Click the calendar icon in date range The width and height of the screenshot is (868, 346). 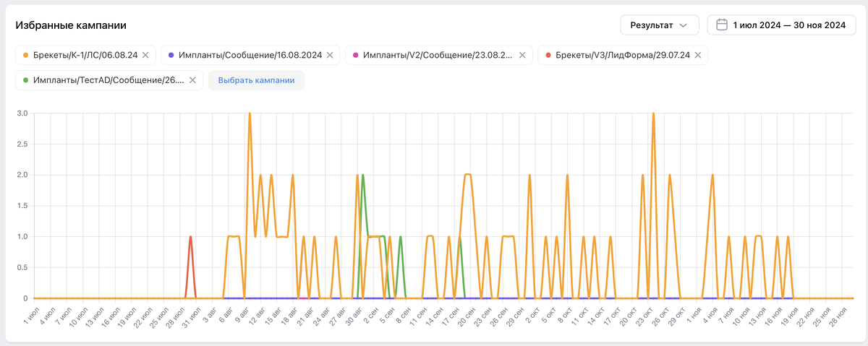(x=721, y=25)
